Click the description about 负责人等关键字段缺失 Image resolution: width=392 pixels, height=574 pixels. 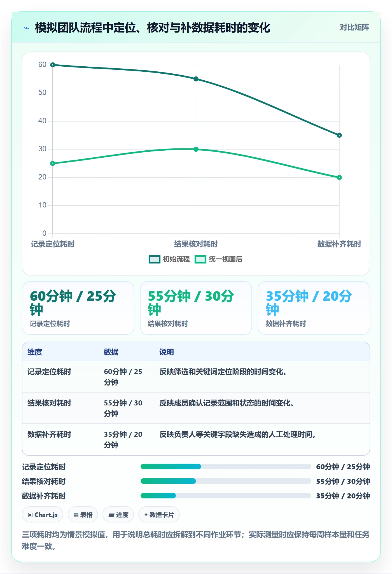[x=237, y=434]
